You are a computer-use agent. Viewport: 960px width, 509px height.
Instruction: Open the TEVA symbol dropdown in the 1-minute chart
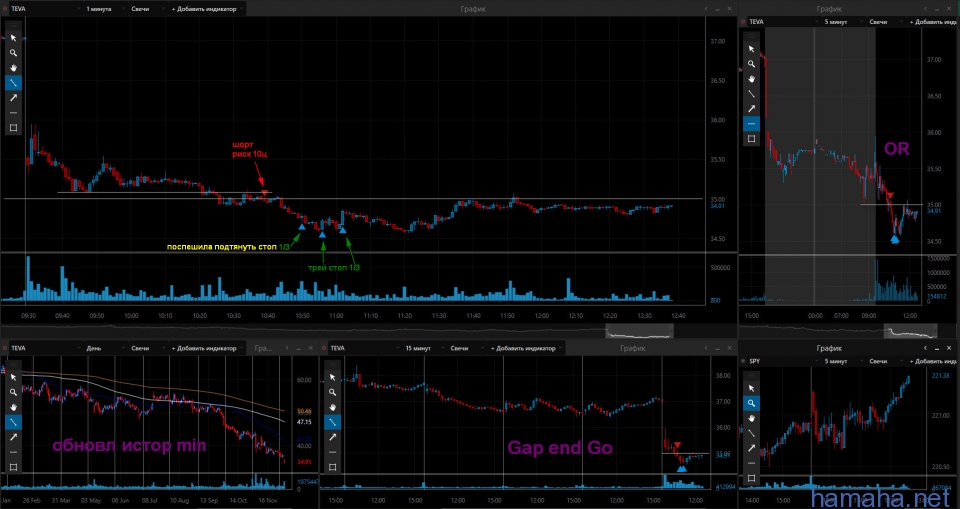point(45,9)
